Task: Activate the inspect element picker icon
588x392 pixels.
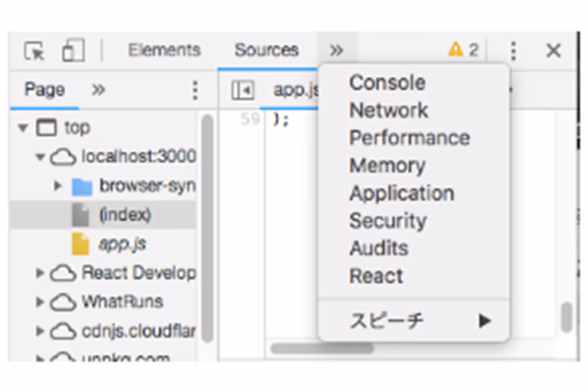Action: [35, 51]
